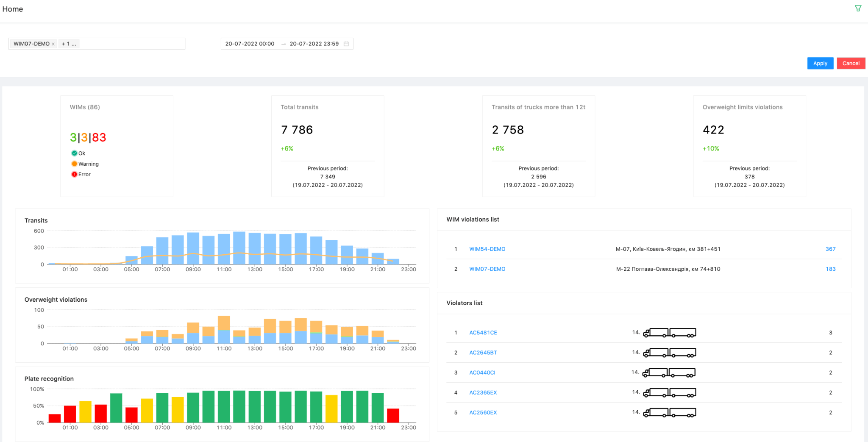Open the 367 violations count link
This screenshot has width=868, height=442.
(x=830, y=249)
